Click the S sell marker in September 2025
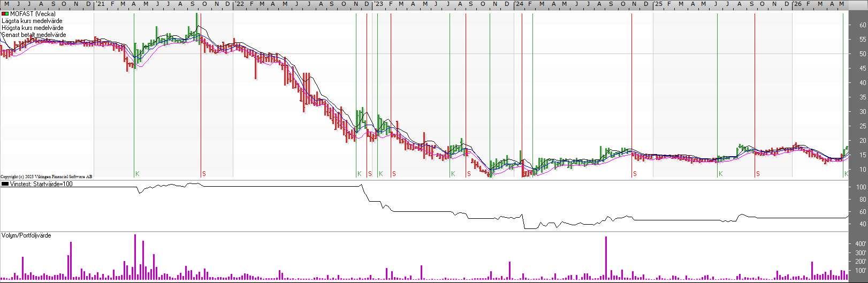Image resolution: width=868 pixels, height=283 pixels. tap(758, 174)
